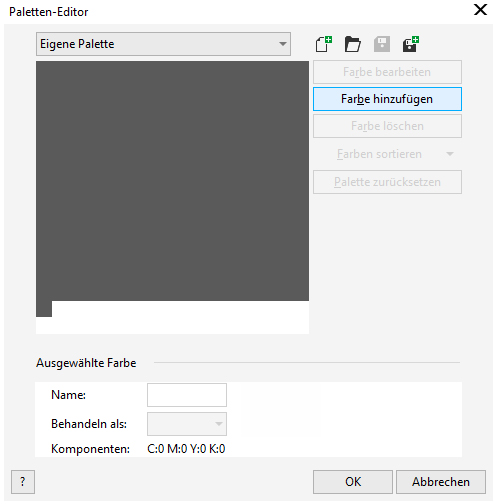Click the Farbe hinzufügen button

(387, 99)
